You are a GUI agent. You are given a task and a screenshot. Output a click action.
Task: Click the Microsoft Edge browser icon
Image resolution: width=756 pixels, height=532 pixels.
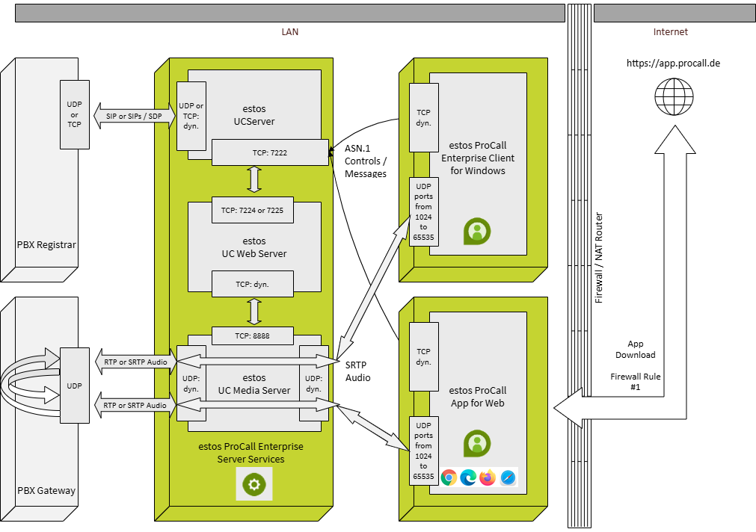point(469,477)
